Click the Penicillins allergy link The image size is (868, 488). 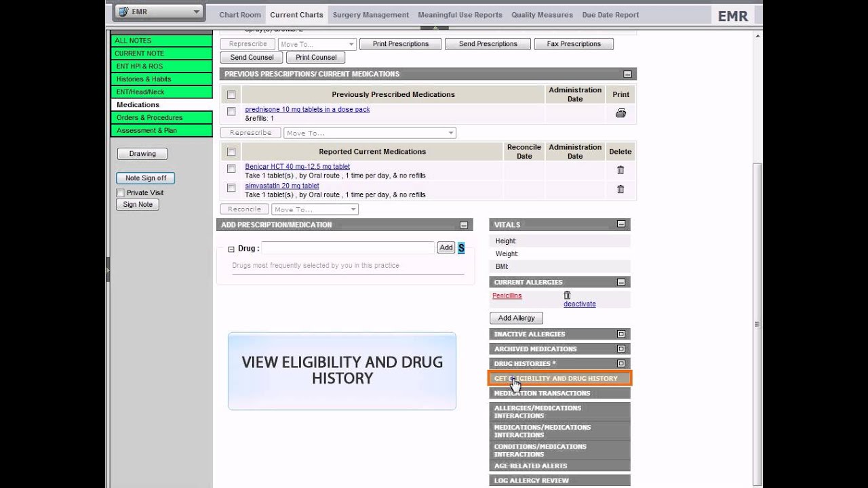507,296
